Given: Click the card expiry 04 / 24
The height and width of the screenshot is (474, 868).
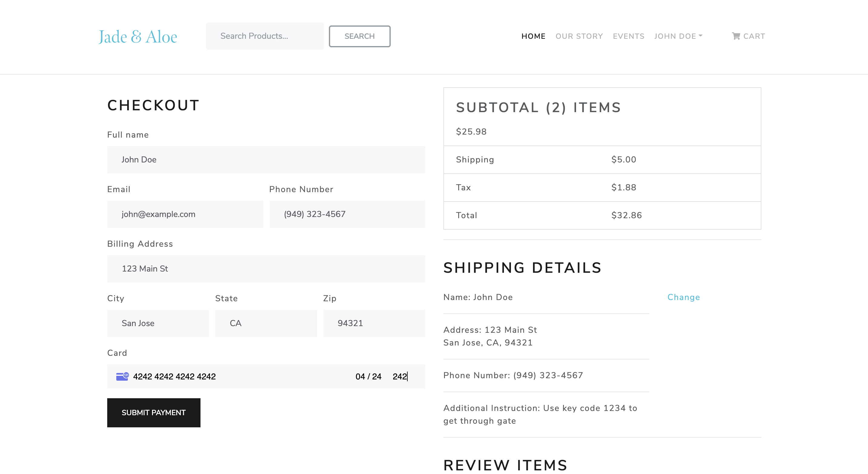Looking at the screenshot, I should (368, 376).
